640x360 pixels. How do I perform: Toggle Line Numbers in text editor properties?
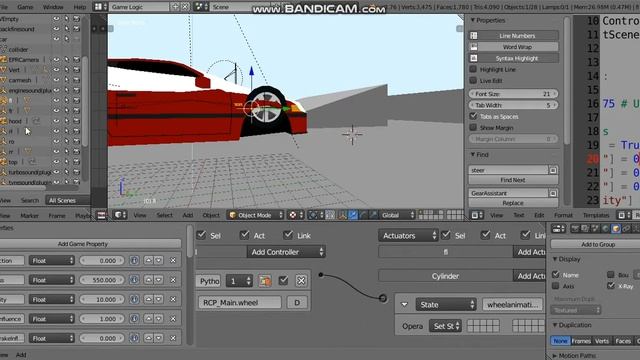[513, 36]
